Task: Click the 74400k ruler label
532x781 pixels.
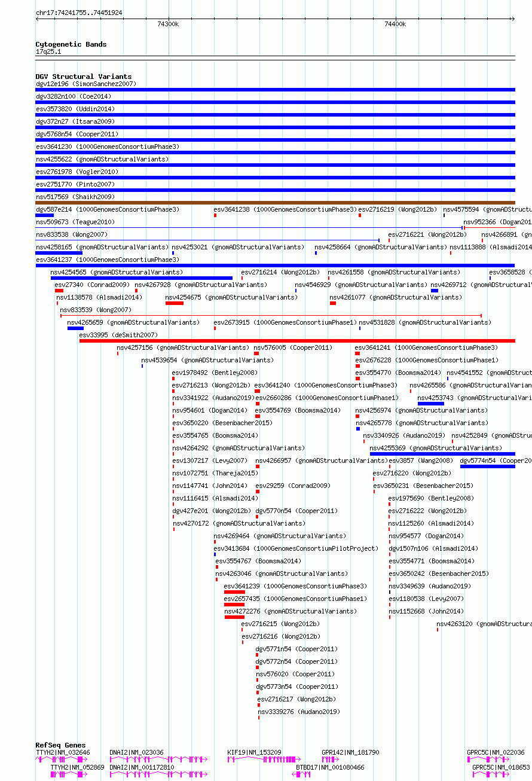Action: [395, 24]
